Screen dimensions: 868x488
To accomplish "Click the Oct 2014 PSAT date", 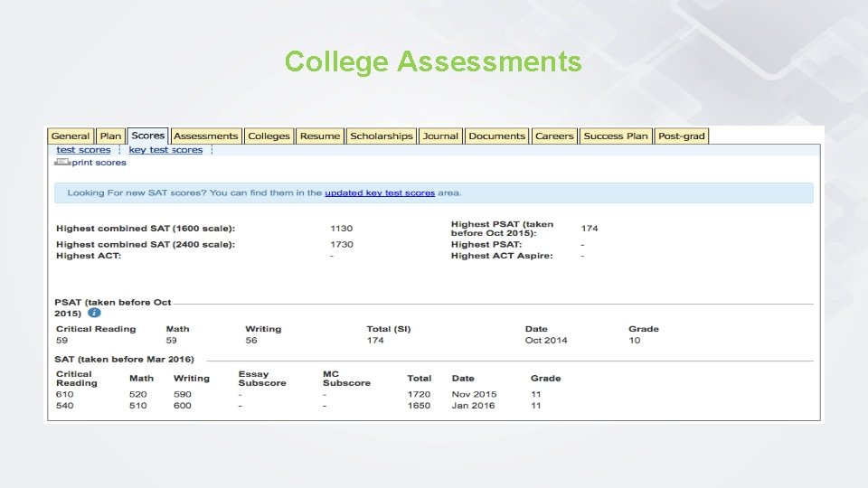I will (546, 341).
